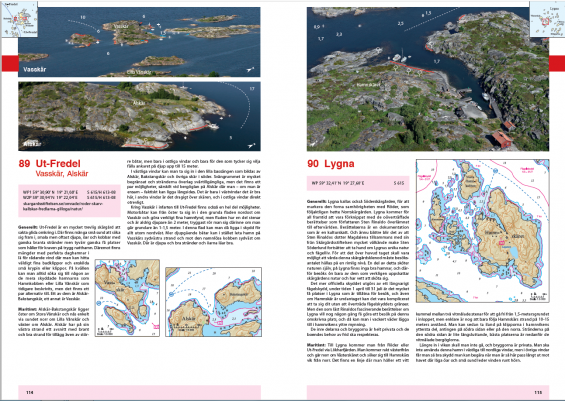Screen dimensions: 565x401
Task: Click the "Hamnskären" label in Lygna chart
Action: point(503,234)
